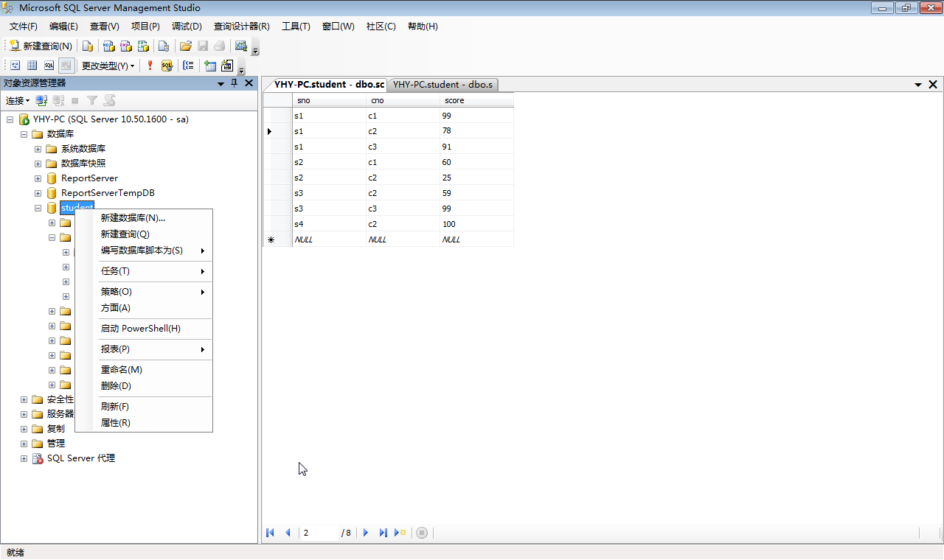Click the Open File folder icon
Screen dimensions: 944x560
click(x=185, y=46)
